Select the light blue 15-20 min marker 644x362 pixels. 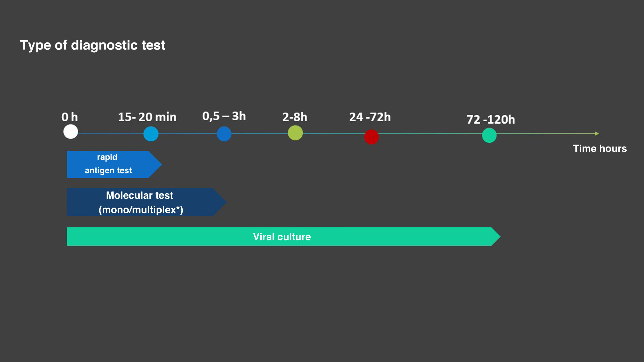151,134
